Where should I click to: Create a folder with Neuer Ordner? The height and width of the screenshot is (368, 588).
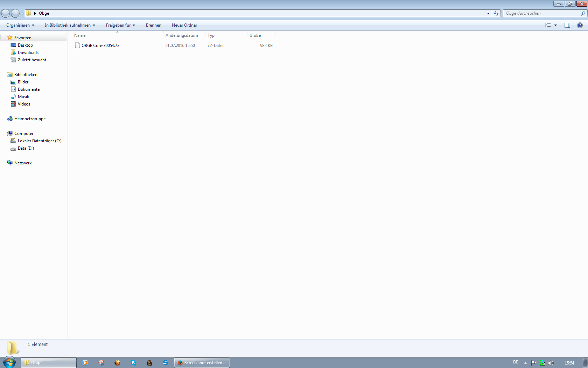coord(184,25)
